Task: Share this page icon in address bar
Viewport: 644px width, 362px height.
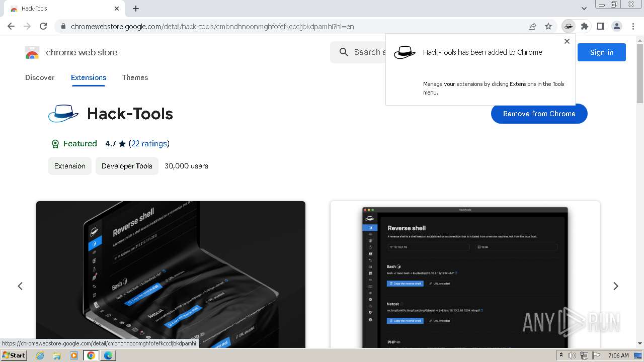Action: pyautogui.click(x=532, y=26)
